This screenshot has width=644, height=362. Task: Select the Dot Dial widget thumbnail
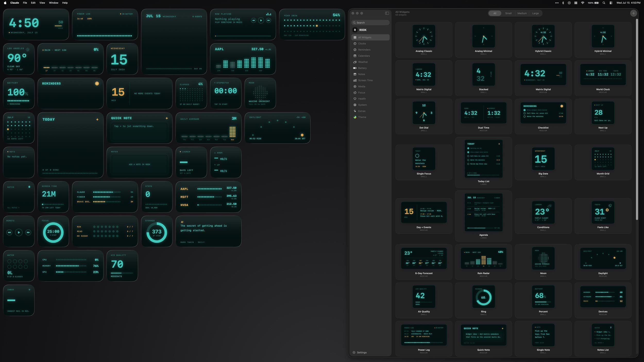424,113
